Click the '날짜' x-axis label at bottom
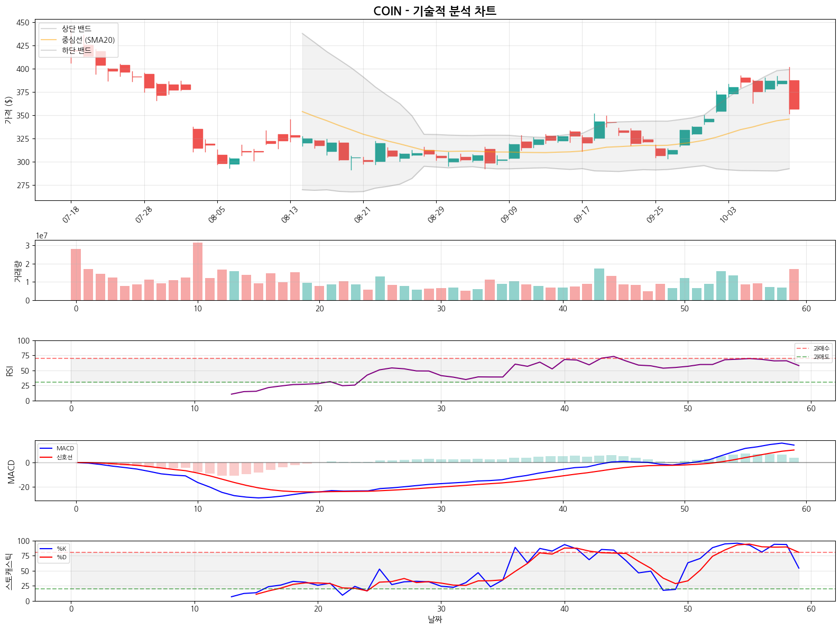This screenshot has height=629, width=840. click(435, 619)
